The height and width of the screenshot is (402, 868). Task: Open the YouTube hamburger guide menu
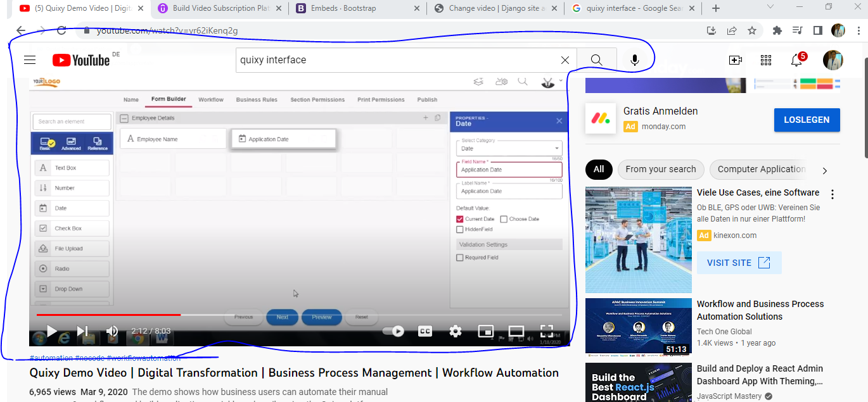[x=29, y=60]
